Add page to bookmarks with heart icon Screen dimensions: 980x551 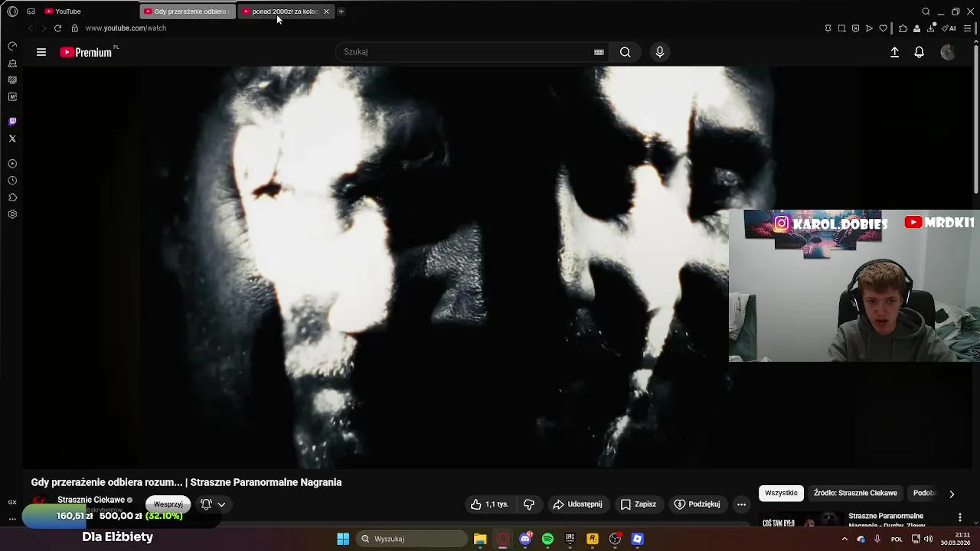coord(883,28)
